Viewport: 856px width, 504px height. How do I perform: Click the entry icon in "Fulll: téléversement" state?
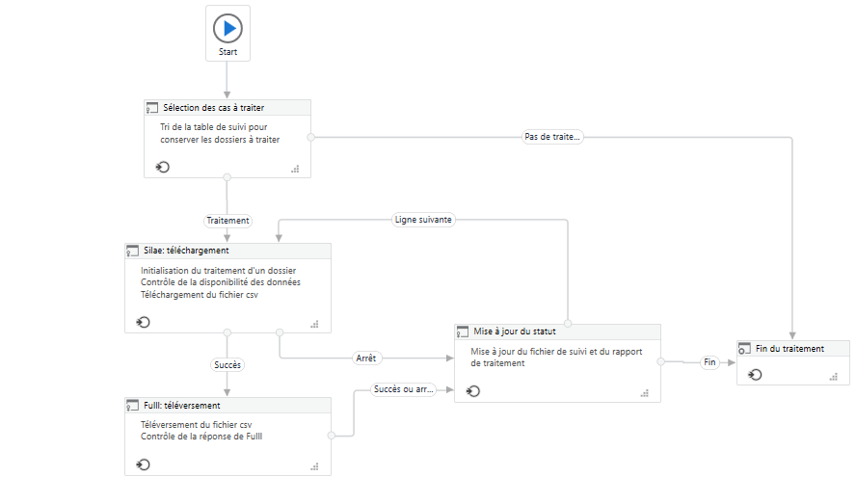[x=144, y=464]
